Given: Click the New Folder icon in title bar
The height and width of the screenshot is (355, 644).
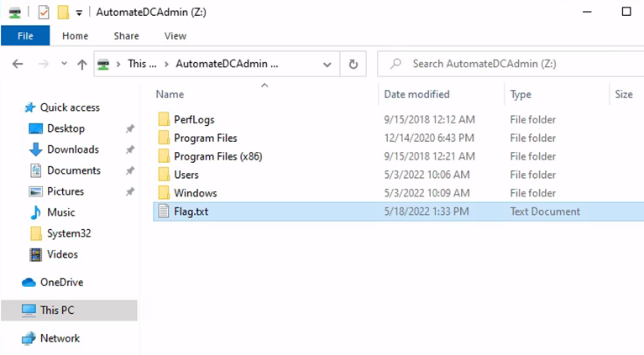Looking at the screenshot, I should [62, 13].
